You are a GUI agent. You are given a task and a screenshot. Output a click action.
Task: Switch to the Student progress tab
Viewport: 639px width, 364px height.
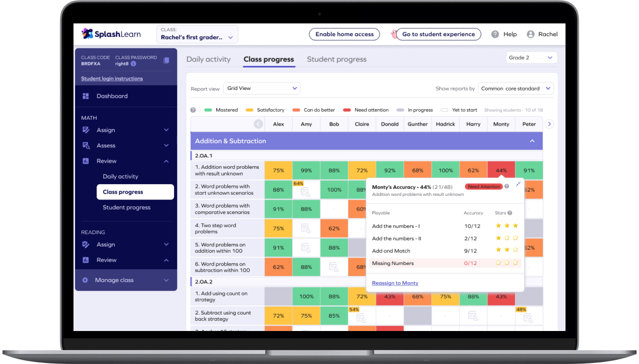337,59
